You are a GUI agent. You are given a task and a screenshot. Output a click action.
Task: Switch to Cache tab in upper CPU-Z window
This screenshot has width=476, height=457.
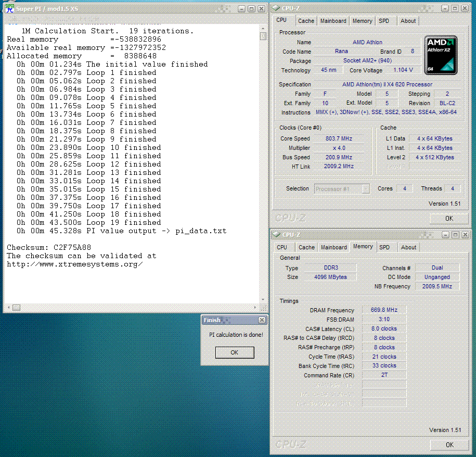tap(306, 21)
